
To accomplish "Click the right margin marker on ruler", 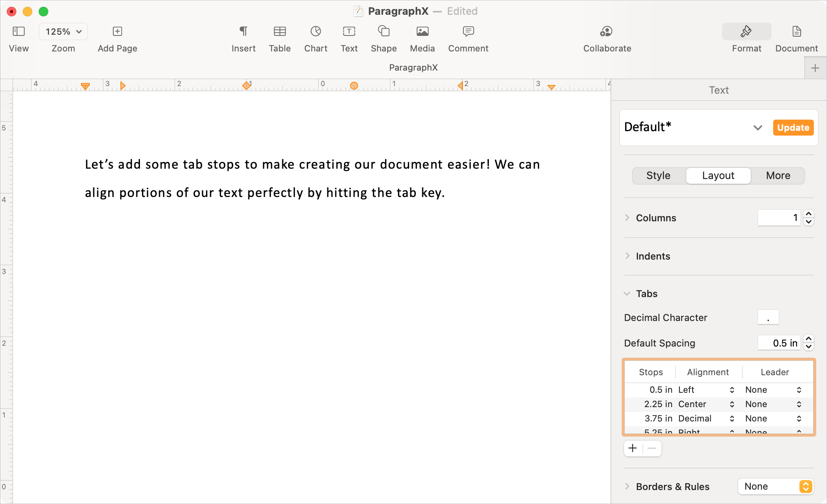I will [551, 87].
